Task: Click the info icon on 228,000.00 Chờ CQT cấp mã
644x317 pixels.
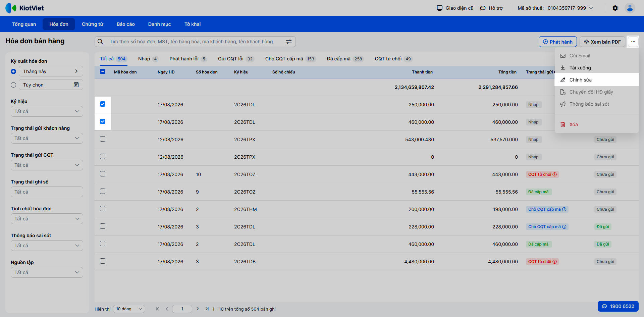Action: click(x=564, y=227)
